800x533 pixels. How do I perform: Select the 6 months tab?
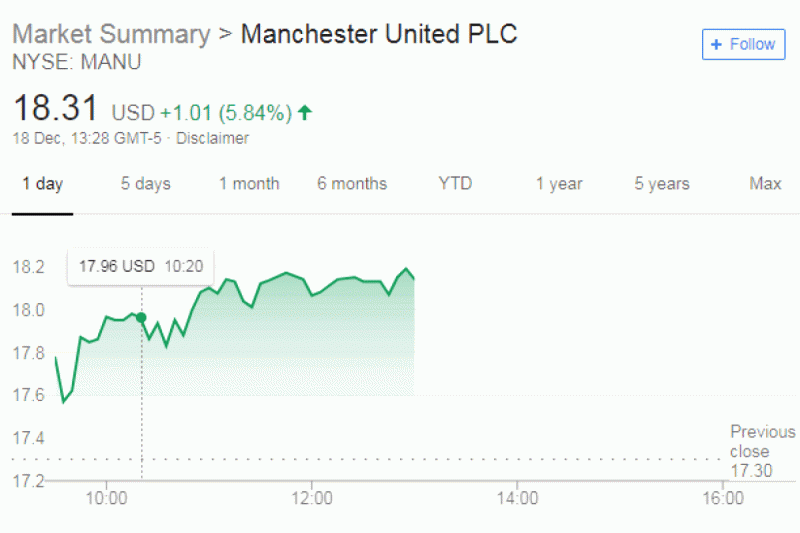(352, 184)
